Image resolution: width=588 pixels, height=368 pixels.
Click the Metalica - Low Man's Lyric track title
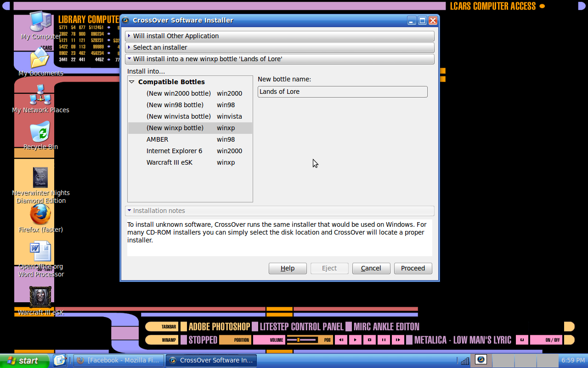click(x=463, y=340)
